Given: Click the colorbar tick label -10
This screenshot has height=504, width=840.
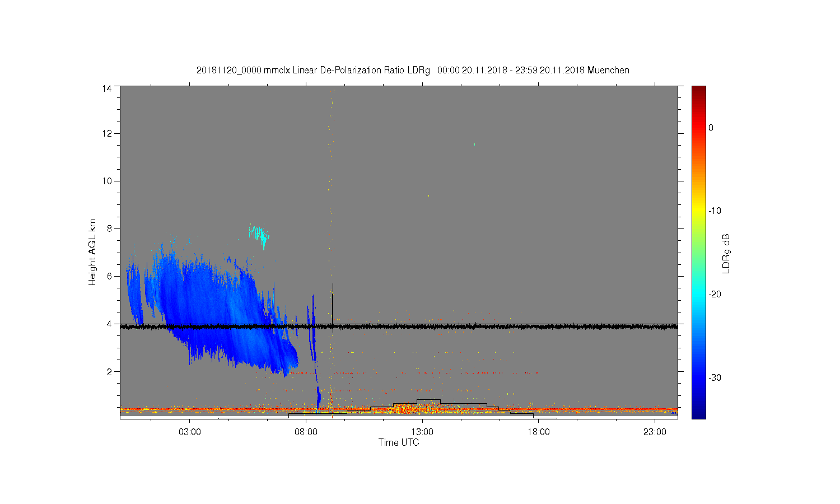Looking at the screenshot, I should [714, 211].
